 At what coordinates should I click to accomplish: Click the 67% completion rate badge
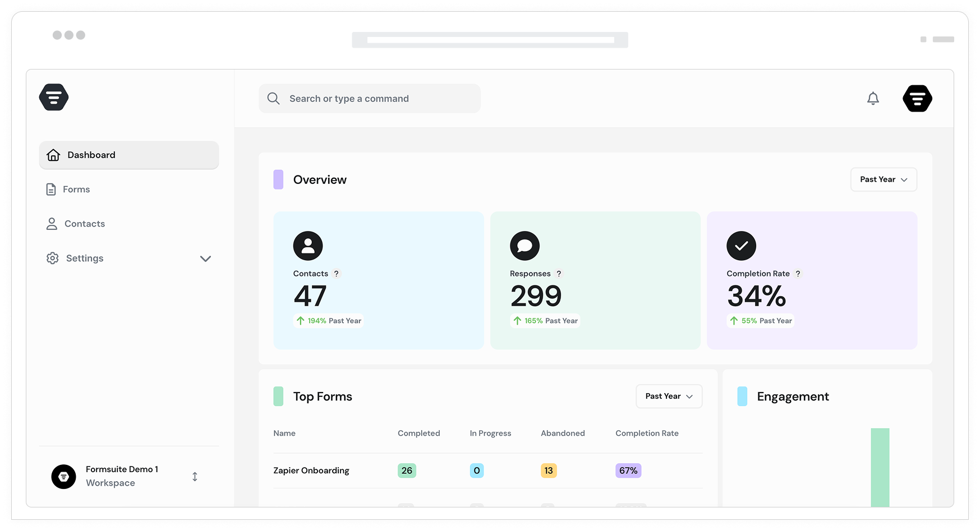(628, 470)
